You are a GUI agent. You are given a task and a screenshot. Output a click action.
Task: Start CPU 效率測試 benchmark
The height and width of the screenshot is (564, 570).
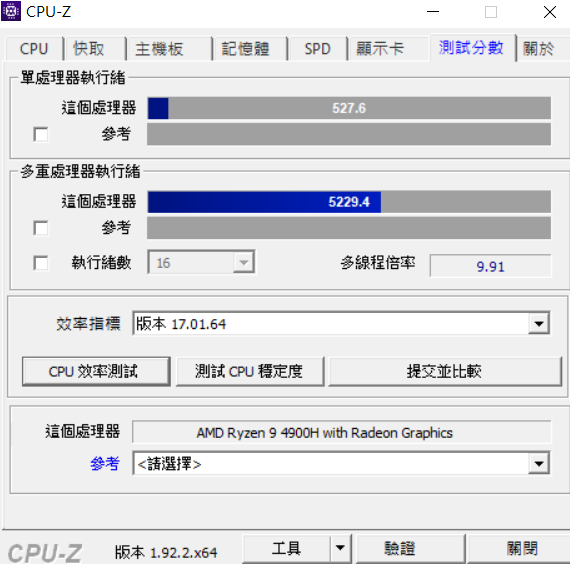pos(96,371)
